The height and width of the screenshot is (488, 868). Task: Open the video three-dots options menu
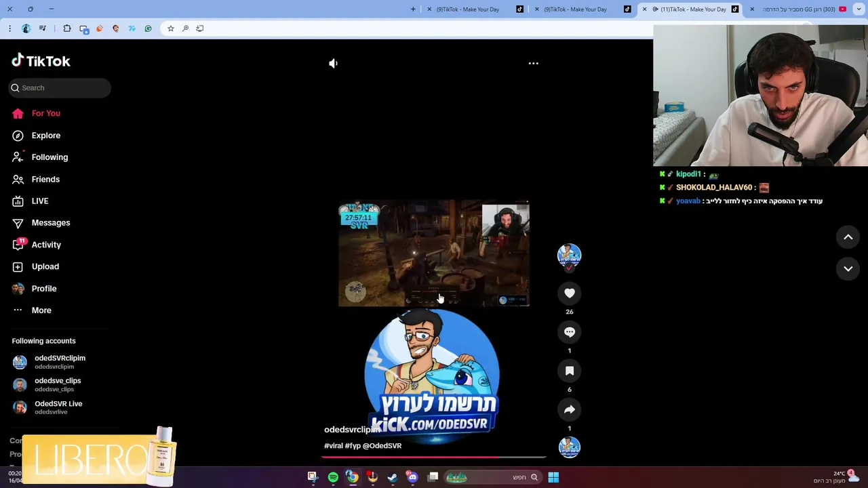tap(534, 63)
